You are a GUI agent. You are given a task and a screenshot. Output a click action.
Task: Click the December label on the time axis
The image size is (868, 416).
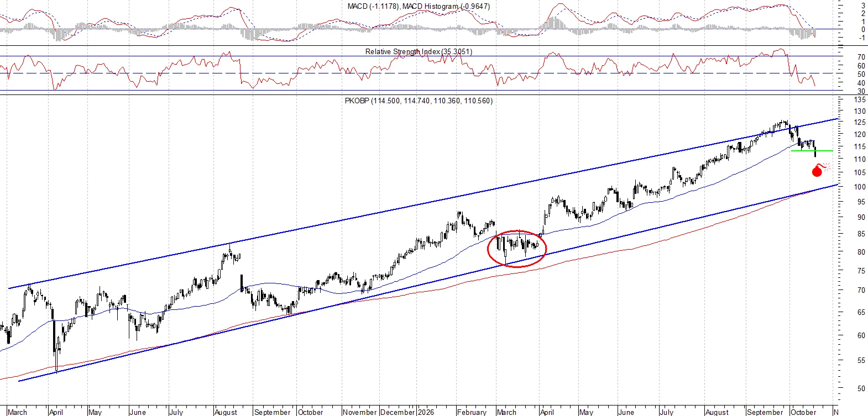pyautogui.click(x=398, y=412)
